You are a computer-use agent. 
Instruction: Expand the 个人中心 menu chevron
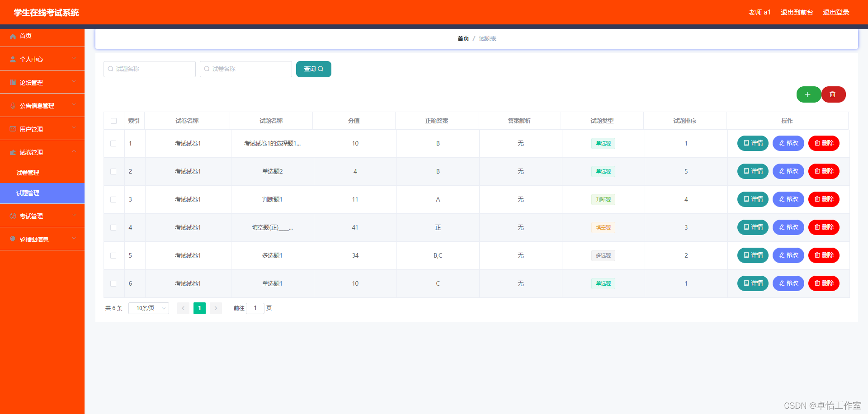74,58
